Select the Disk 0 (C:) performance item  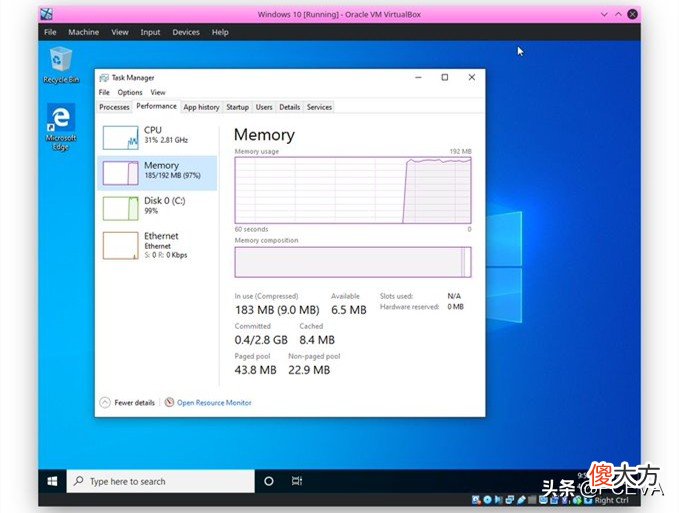pyautogui.click(x=158, y=208)
